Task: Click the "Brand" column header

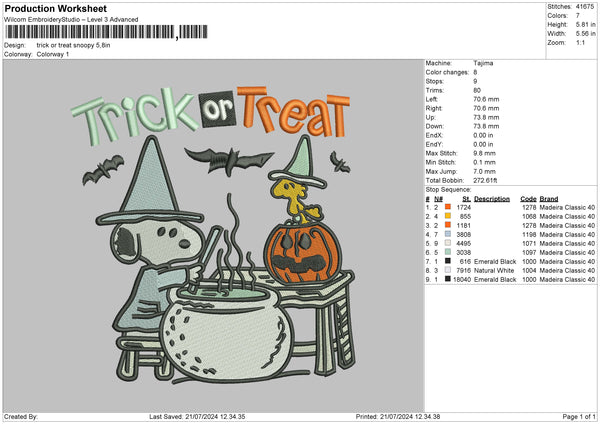Action: pos(549,199)
